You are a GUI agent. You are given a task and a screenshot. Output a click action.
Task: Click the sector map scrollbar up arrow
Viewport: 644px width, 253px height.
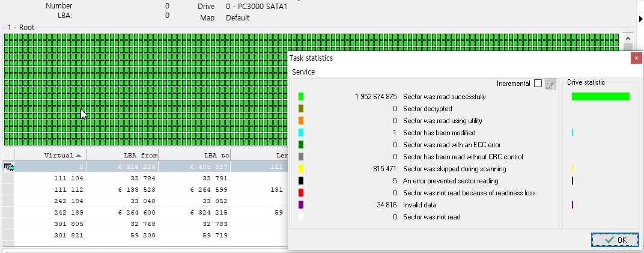coord(628,38)
